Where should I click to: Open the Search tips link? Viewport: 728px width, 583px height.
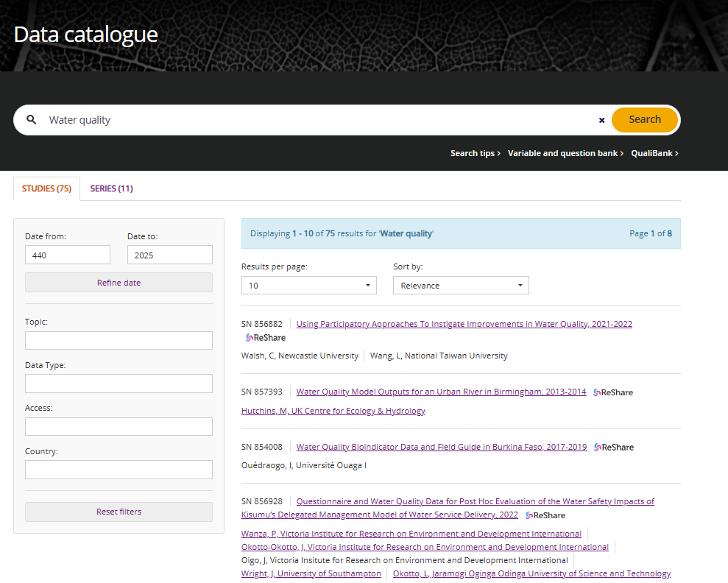click(475, 153)
